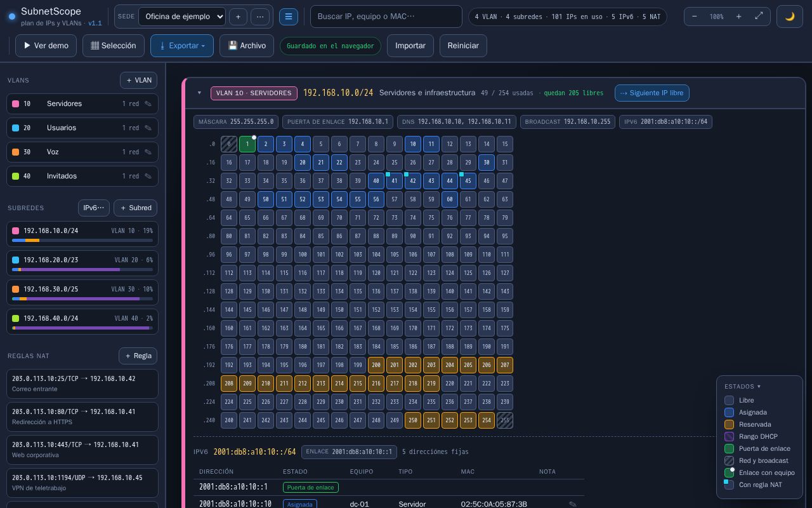The image size is (812, 508).
Task: Toggle dark mode with the moon icon
Action: point(790,17)
